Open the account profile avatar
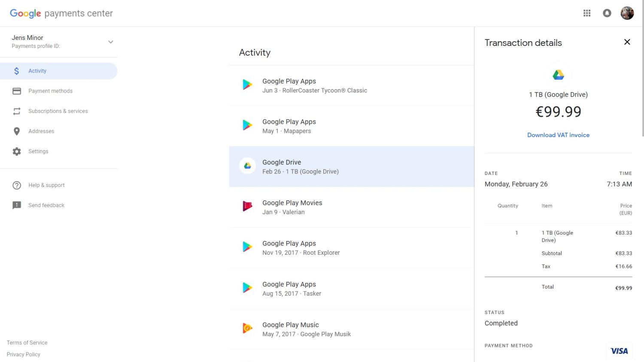This screenshot has width=644, height=362. [627, 13]
